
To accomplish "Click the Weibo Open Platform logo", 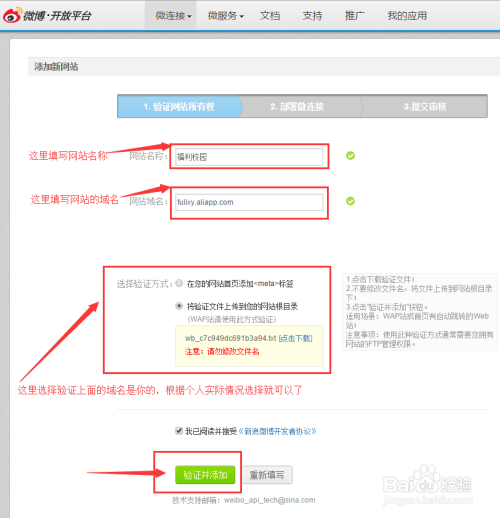I will [47, 15].
